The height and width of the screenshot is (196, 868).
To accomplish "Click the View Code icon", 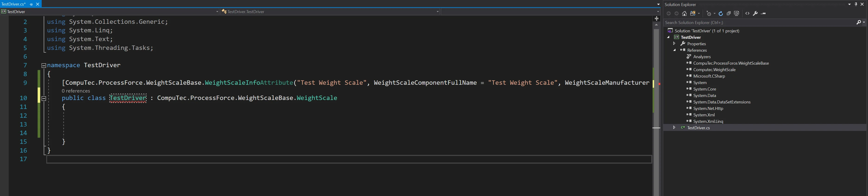I will coord(747,13).
